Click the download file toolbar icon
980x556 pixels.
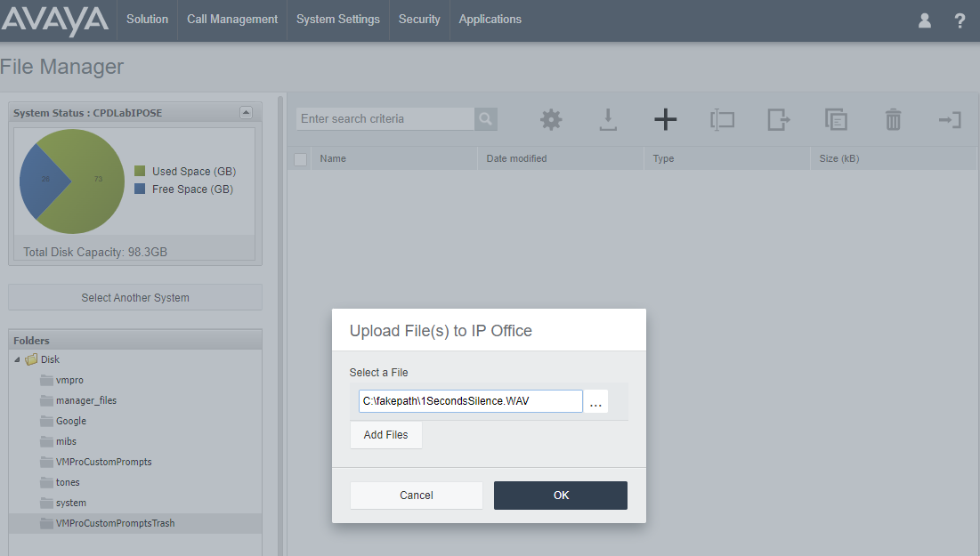[x=608, y=119]
